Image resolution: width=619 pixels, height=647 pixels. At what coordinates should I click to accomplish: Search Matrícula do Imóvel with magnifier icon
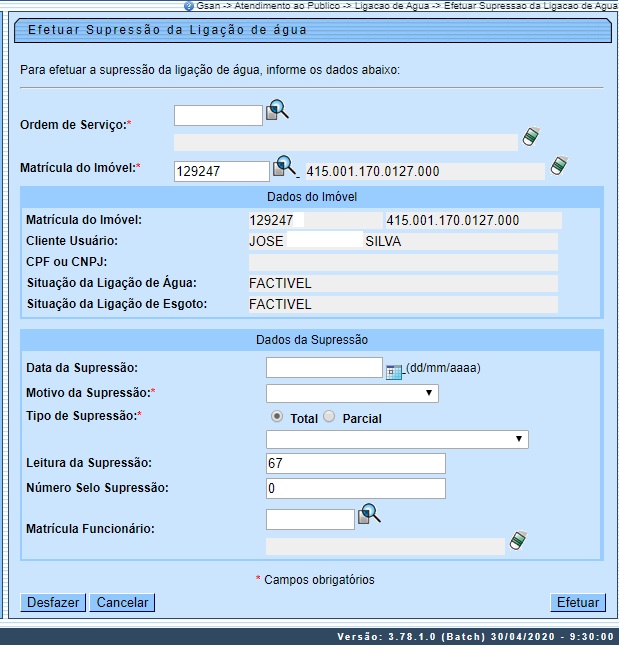tap(285, 166)
